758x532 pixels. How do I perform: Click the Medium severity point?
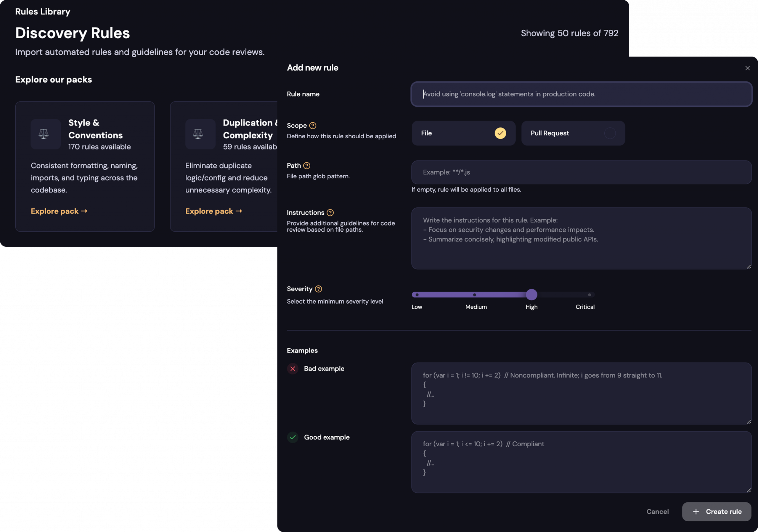tap(474, 294)
